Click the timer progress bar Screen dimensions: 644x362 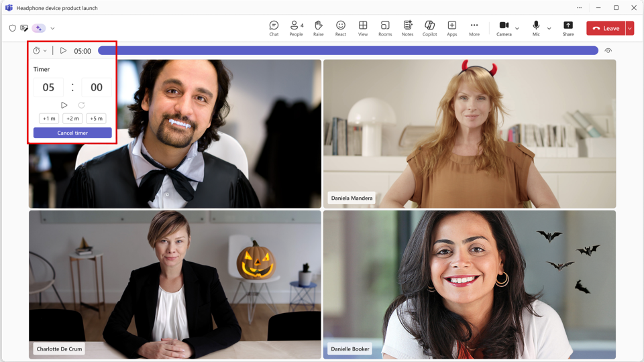pos(348,50)
